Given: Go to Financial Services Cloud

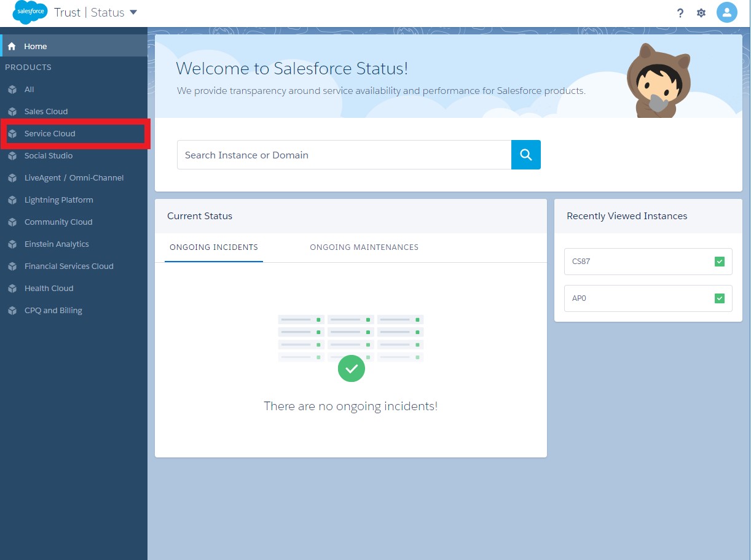Looking at the screenshot, I should [69, 266].
